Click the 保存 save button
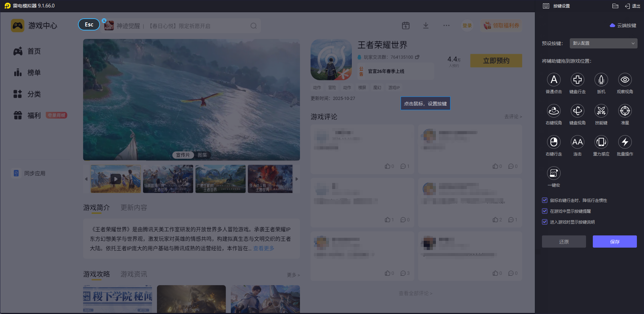Viewport: 644px width, 314px height. click(x=614, y=242)
